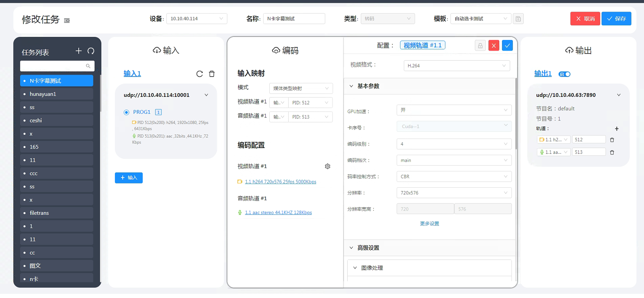Open the 音频轨道 #1 PID: 513 dropdown
The width and height of the screenshot is (644, 298).
310,117
